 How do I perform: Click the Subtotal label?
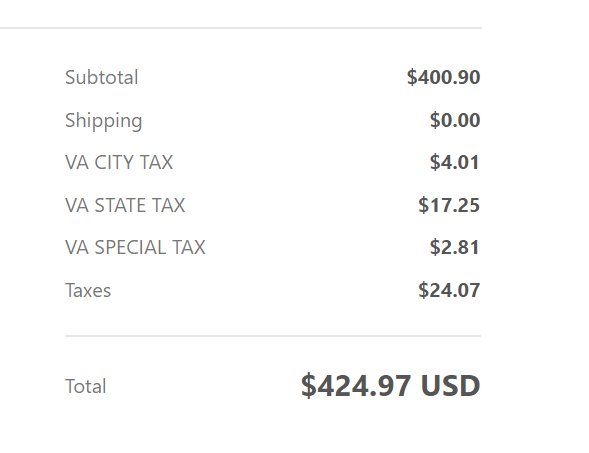pos(102,77)
